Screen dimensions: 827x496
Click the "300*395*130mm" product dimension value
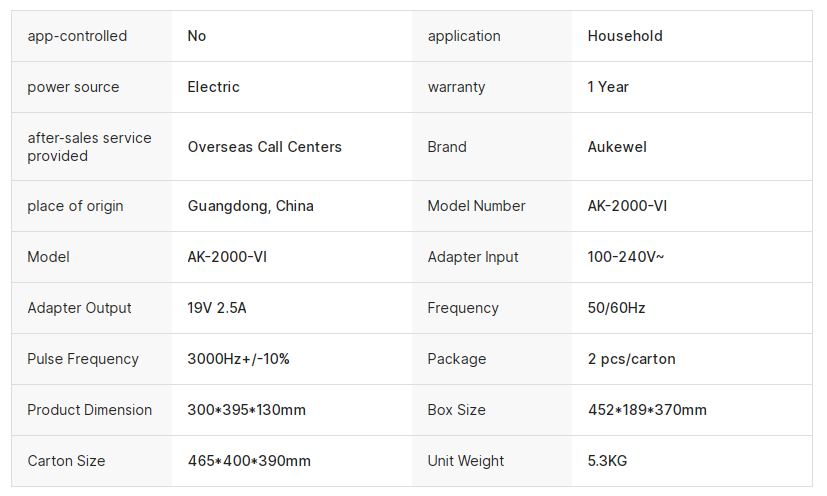[246, 410]
